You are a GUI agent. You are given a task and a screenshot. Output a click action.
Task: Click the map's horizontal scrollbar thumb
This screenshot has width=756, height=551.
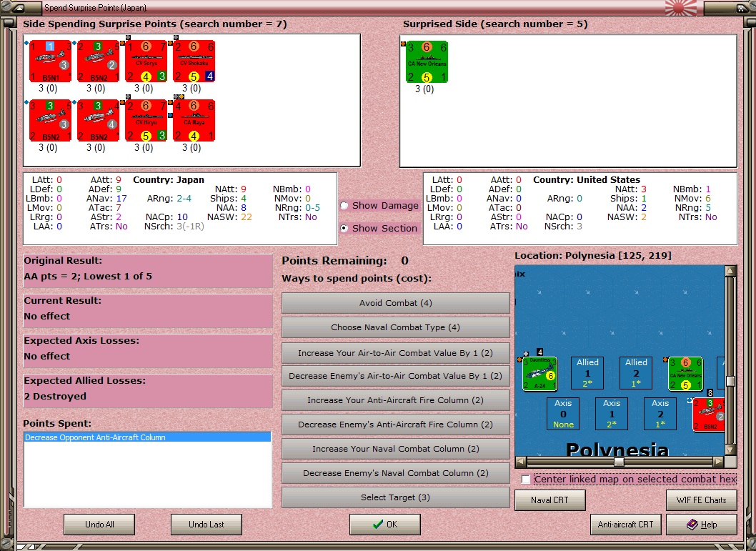[x=619, y=462]
